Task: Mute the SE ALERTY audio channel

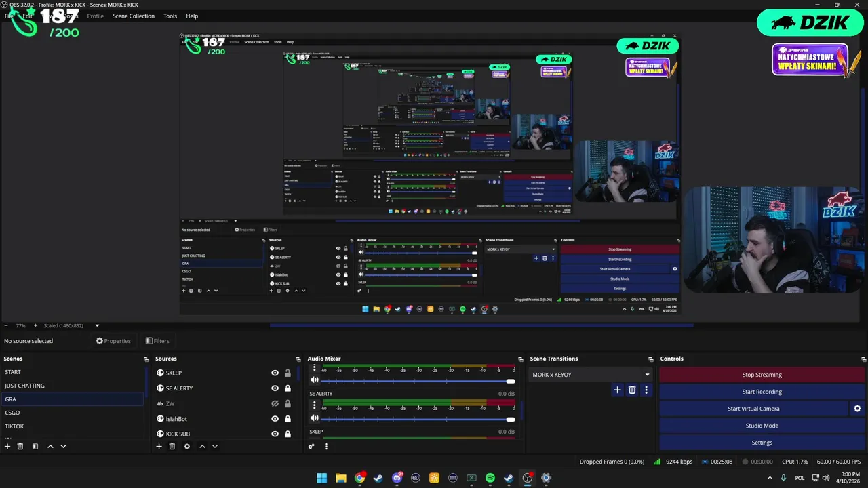Action: click(x=314, y=418)
